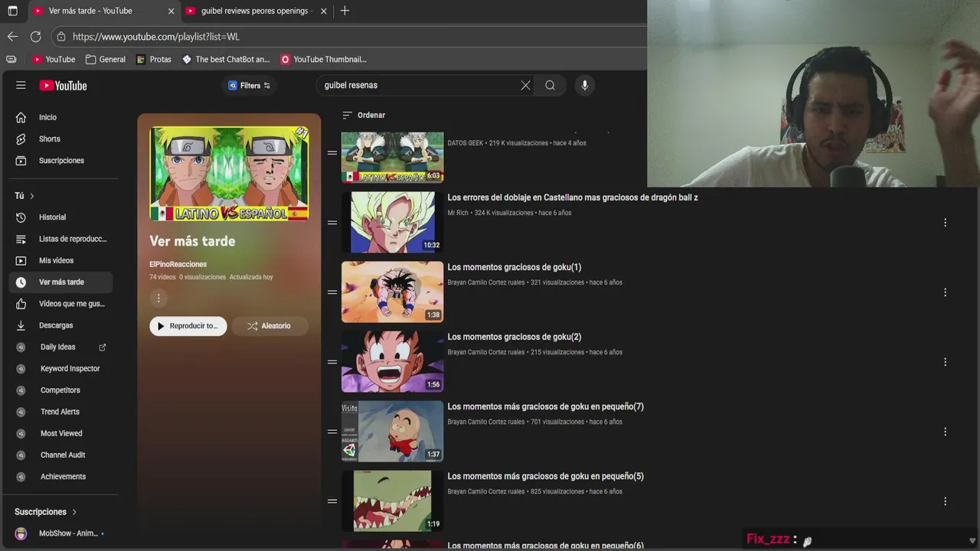The image size is (980, 551).
Task: Open the YouTube hamburger guide menu
Action: coord(21,85)
